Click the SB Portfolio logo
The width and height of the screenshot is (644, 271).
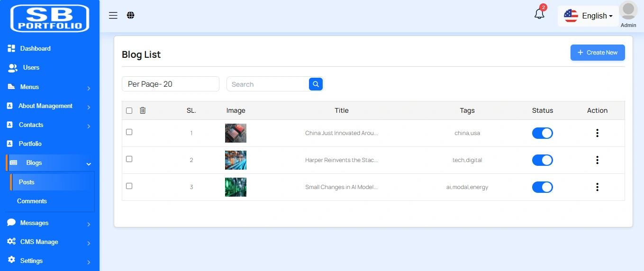pyautogui.click(x=50, y=18)
